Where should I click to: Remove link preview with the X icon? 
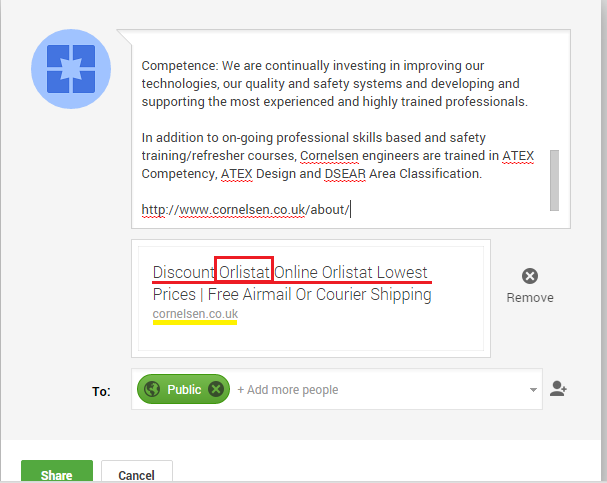(530, 276)
